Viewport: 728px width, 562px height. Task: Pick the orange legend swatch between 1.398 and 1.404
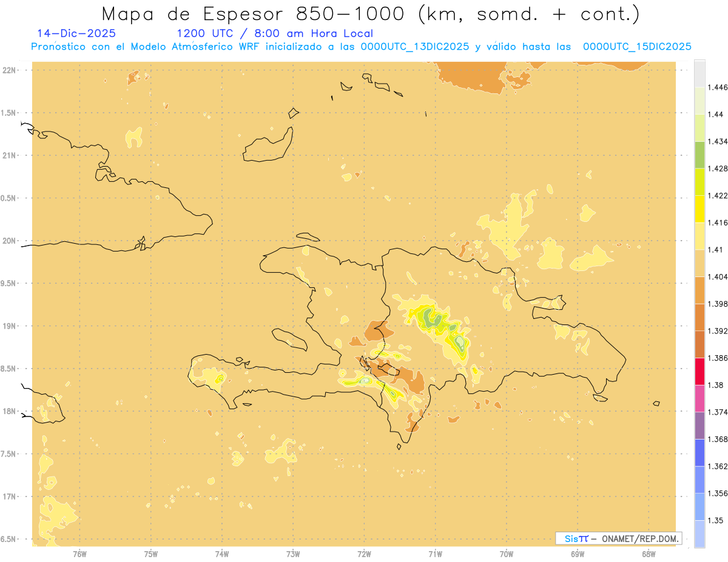pyautogui.click(x=699, y=290)
